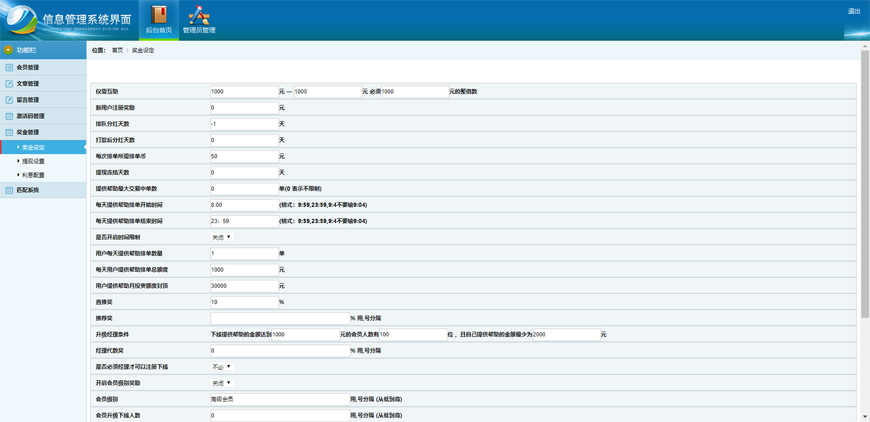This screenshot has width=870, height=422.
Task: Open the 是否开启时间限制 dropdown
Action: tap(221, 237)
